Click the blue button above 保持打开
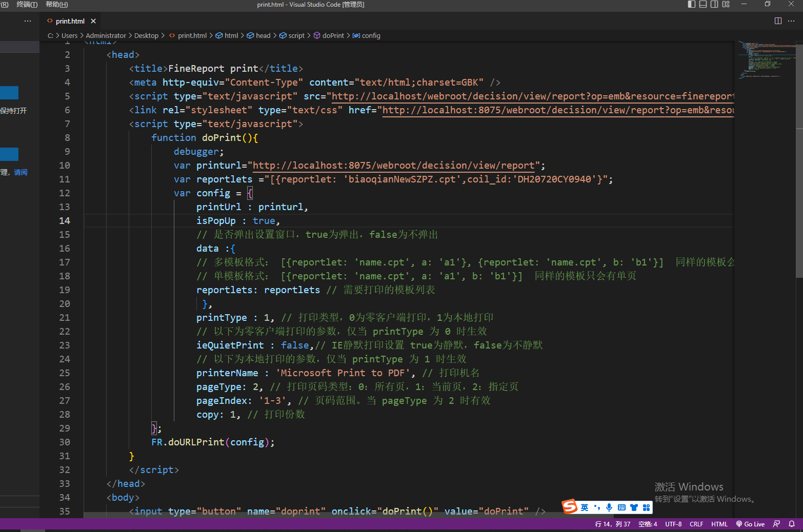Image resolution: width=803 pixels, height=532 pixels. pyautogui.click(x=9, y=93)
